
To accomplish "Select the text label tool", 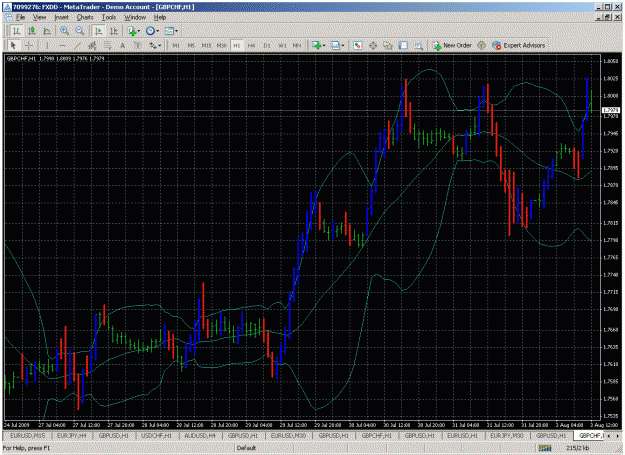I will pyautogui.click(x=137, y=45).
